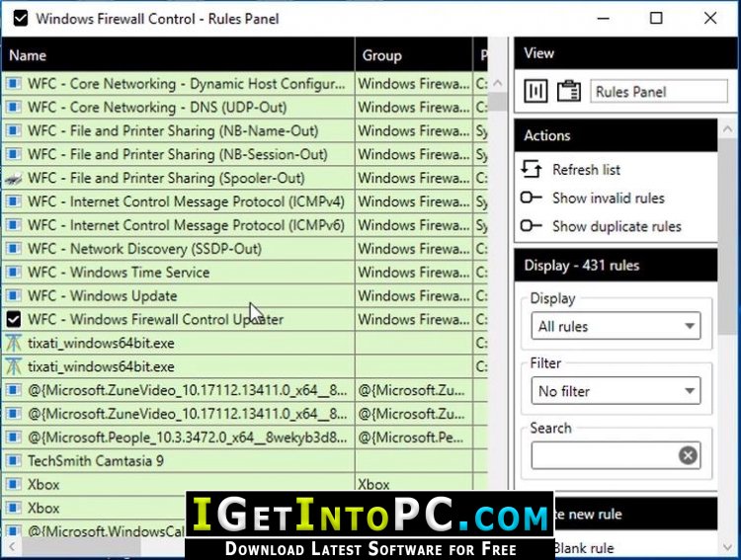Screen dimensions: 741x560
Task: Clear the search box with the X icon
Action: [688, 455]
